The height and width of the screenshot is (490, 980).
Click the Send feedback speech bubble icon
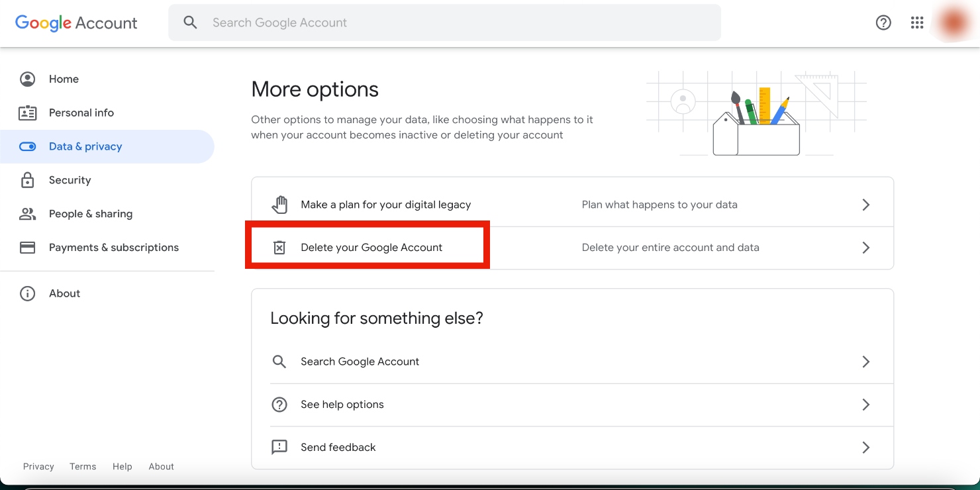coord(279,448)
